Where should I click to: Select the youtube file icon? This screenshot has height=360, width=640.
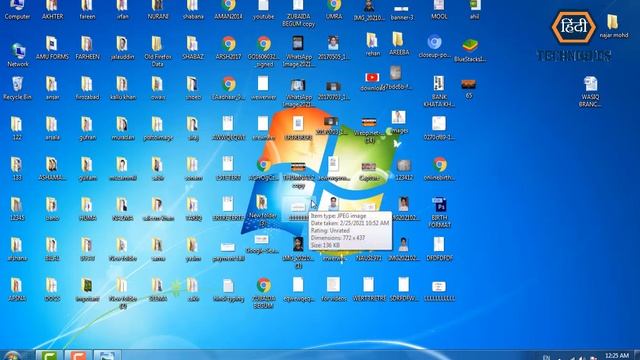point(263,10)
